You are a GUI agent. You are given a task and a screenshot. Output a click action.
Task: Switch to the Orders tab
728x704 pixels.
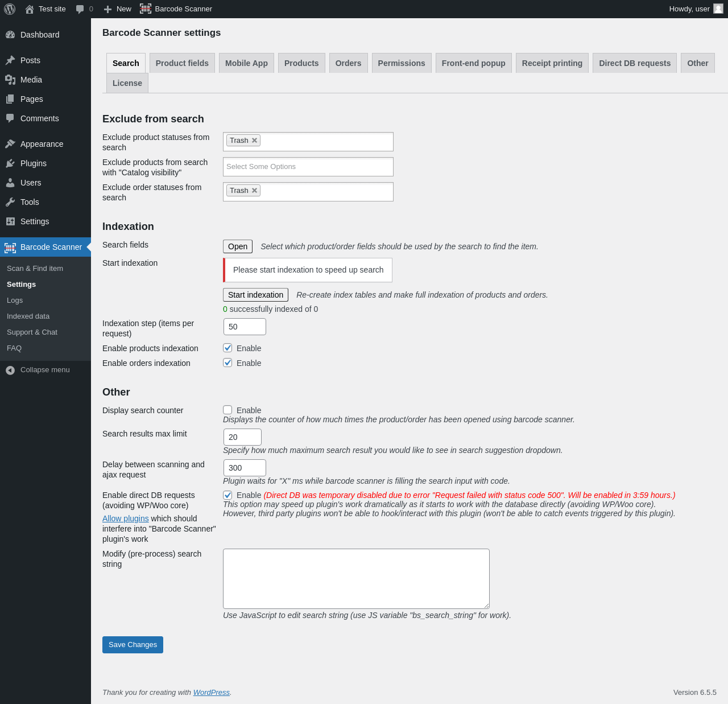pyautogui.click(x=348, y=63)
